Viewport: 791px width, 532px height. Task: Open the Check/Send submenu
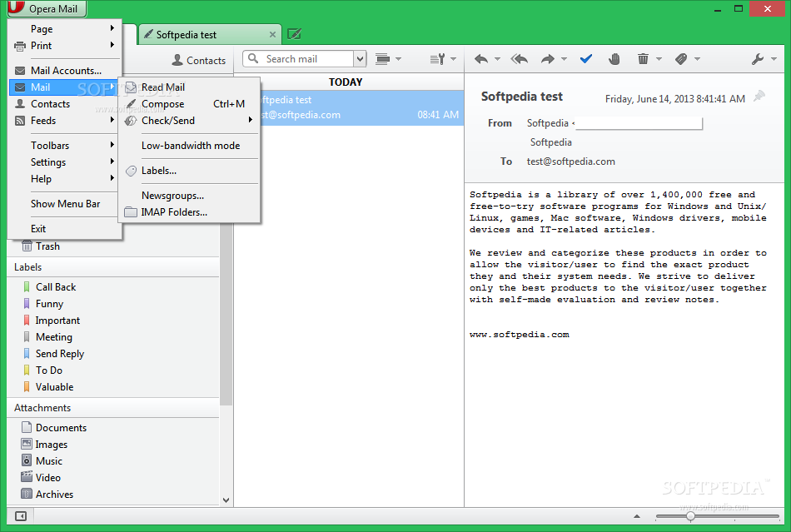(190, 121)
